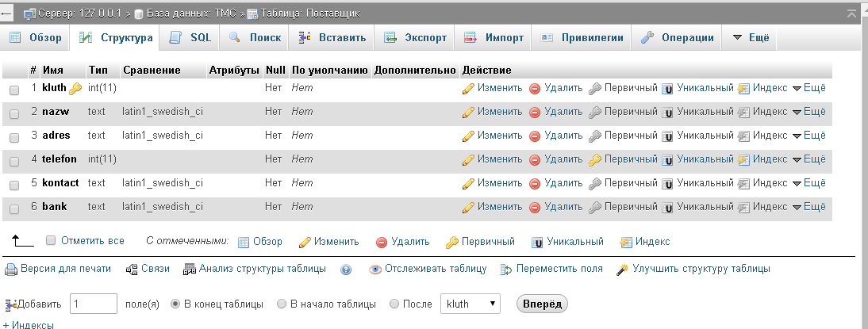Click the Уникальный icon in adres row
Viewport: 868px width, 329px height.
point(668,136)
